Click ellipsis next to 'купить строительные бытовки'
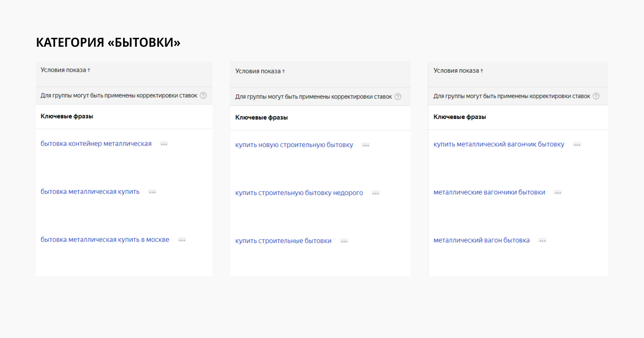 [344, 241]
